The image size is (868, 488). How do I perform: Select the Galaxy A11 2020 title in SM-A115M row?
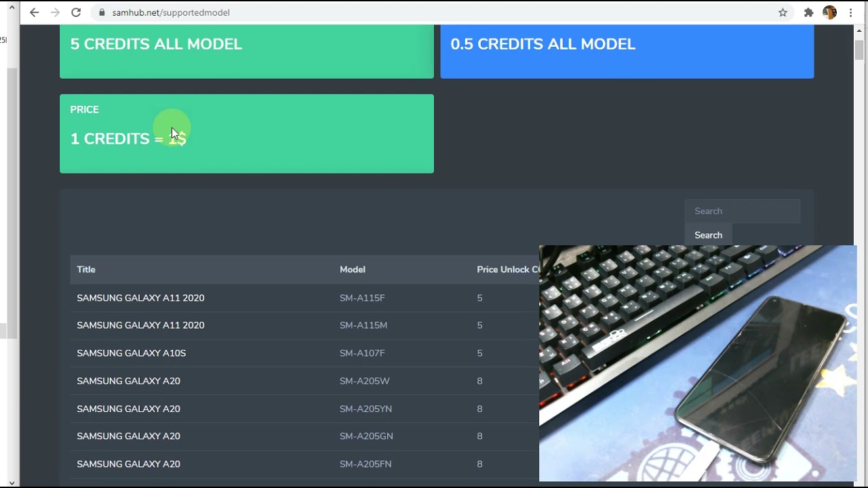[x=140, y=325]
